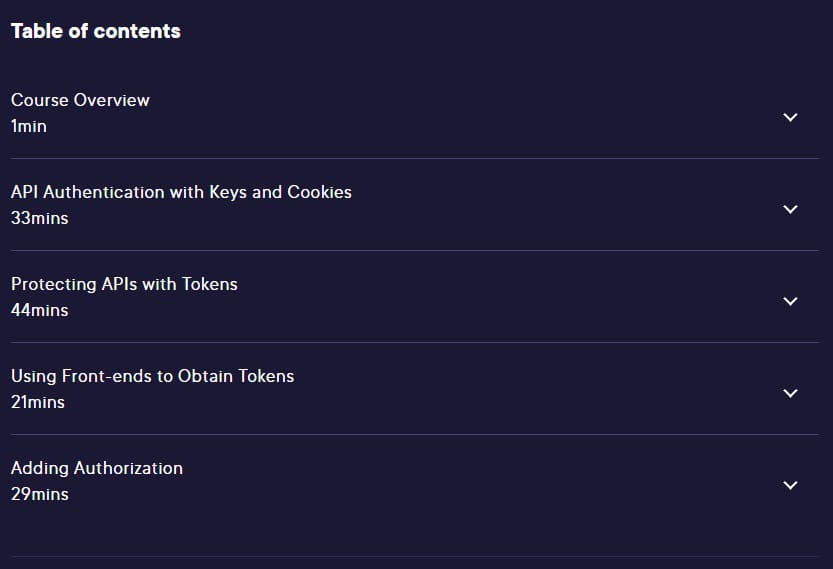Expand the Adding Authorization chevron arrow
The width and height of the screenshot is (833, 569).
click(x=790, y=485)
